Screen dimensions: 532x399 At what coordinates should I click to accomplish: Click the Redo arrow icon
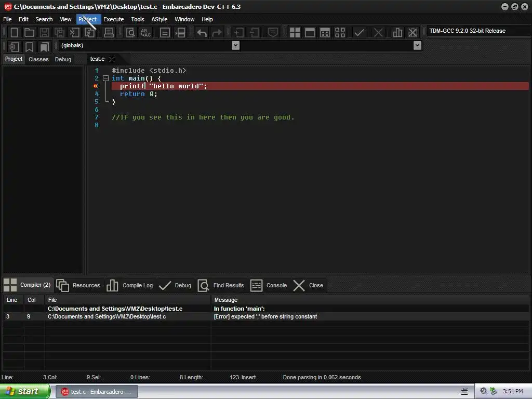click(217, 33)
